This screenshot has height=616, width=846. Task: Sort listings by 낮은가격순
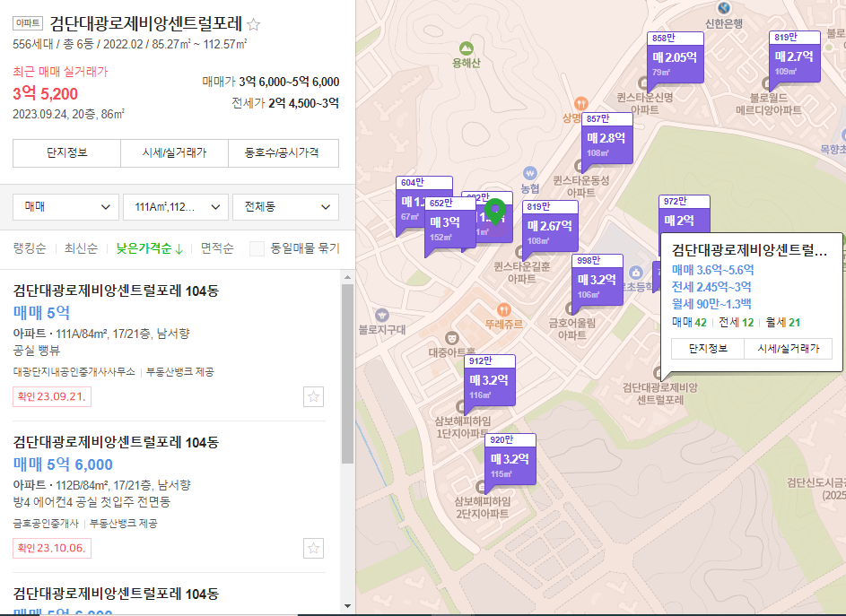click(144, 248)
